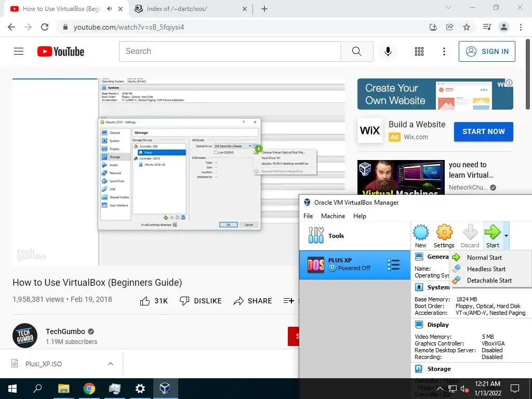Screen dimensions: 532x399
Task: Open VirtualBox Settings gear icon
Action: point(444,236)
